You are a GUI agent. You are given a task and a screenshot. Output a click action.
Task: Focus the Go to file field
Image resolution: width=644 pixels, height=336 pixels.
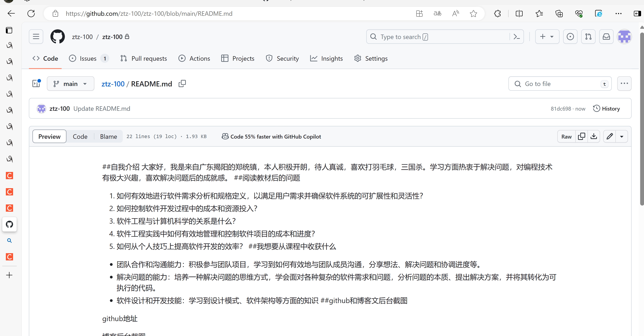click(560, 84)
